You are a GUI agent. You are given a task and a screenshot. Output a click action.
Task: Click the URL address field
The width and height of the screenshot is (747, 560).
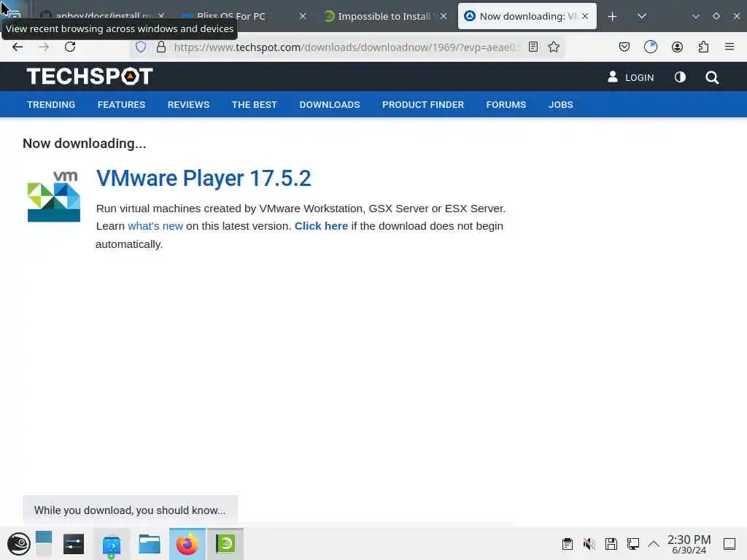pyautogui.click(x=345, y=47)
